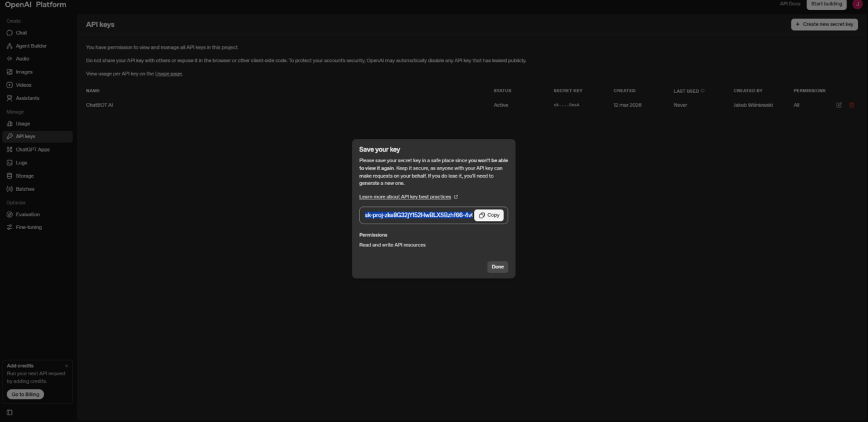
Task: Copy the secret key
Action: (489, 215)
